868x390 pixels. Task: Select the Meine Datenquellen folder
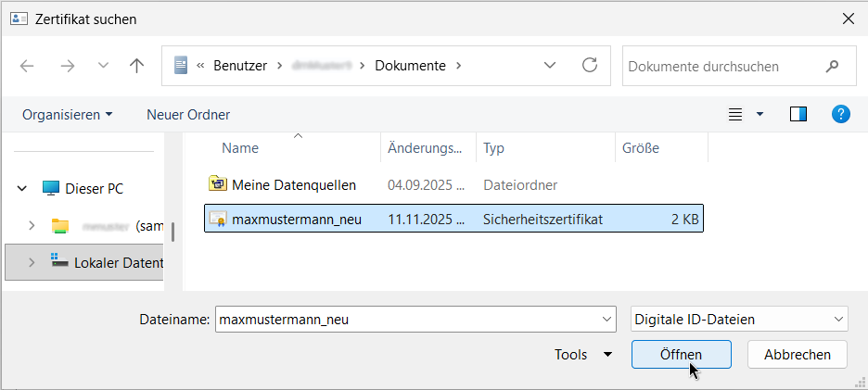293,184
